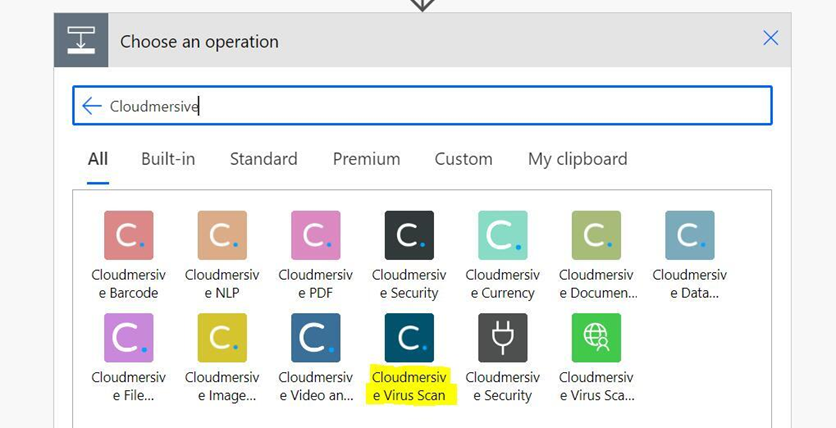Open the My clipboard tab
Screen dimensions: 836x428
click(x=577, y=159)
